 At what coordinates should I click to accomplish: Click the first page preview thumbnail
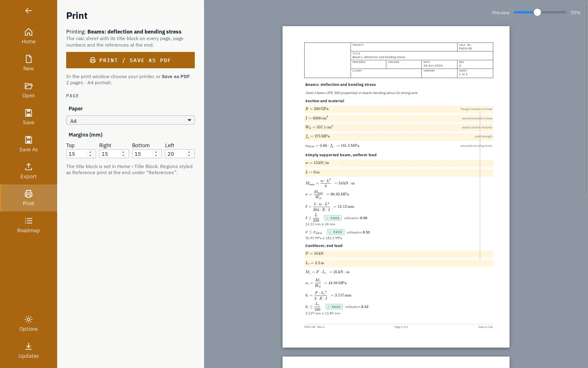point(396,187)
